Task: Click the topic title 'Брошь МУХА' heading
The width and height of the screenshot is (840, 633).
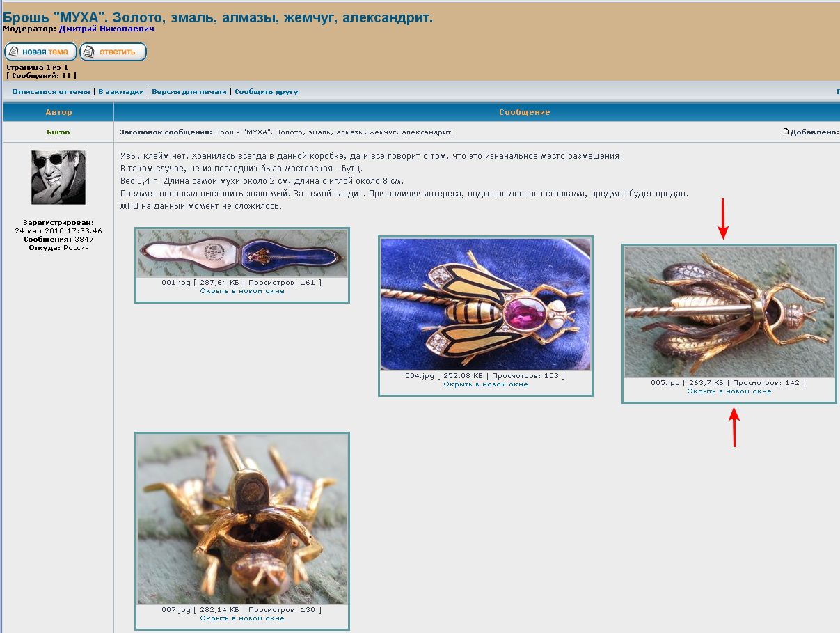Action: tap(217, 17)
